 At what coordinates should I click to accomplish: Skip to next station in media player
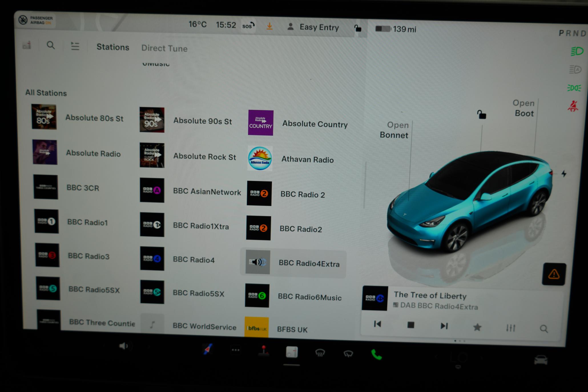[444, 326]
